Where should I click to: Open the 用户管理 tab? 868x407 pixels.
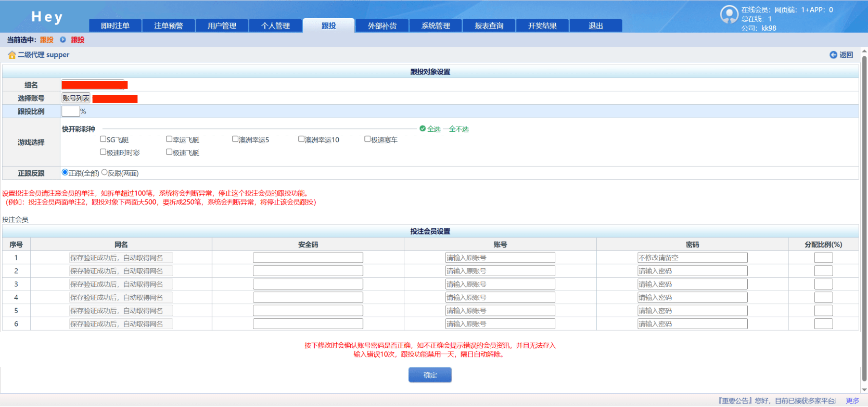pos(222,26)
